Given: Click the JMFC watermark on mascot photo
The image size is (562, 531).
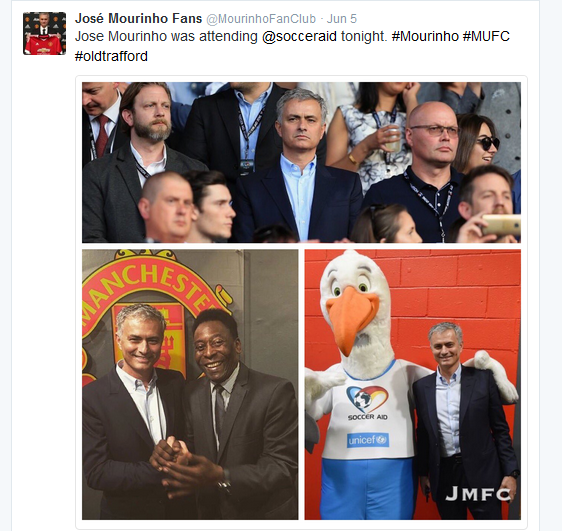Looking at the screenshot, I should coord(478,494).
